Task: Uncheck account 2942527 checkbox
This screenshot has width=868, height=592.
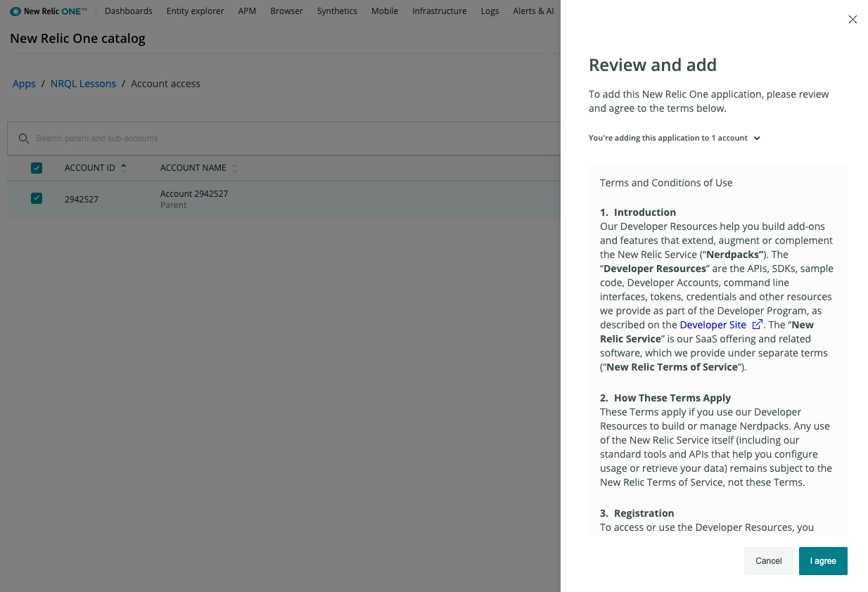Action: click(x=37, y=199)
